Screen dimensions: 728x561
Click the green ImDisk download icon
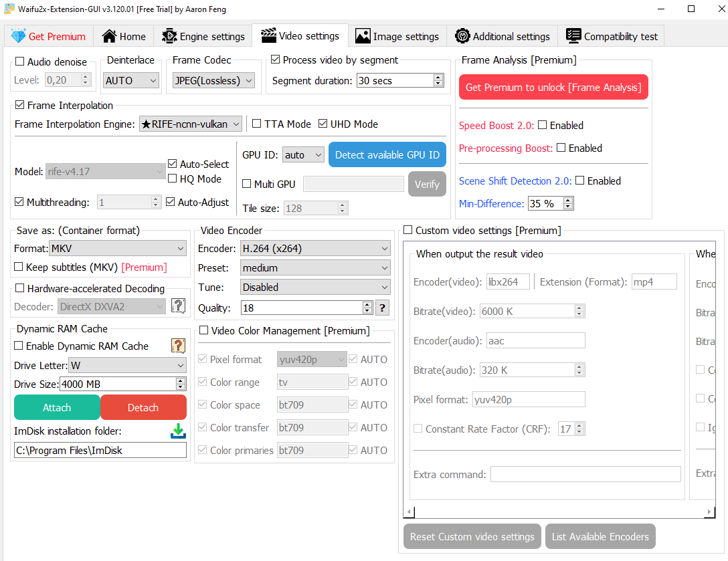click(178, 431)
